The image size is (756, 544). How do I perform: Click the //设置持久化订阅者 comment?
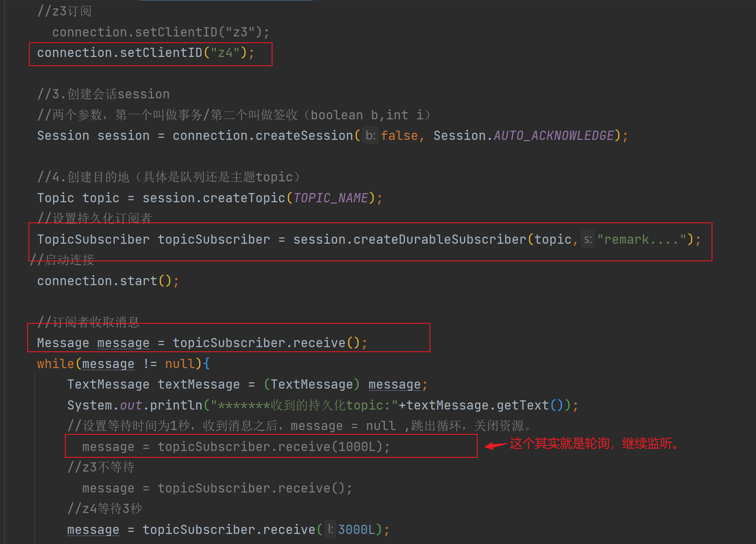[x=95, y=218]
